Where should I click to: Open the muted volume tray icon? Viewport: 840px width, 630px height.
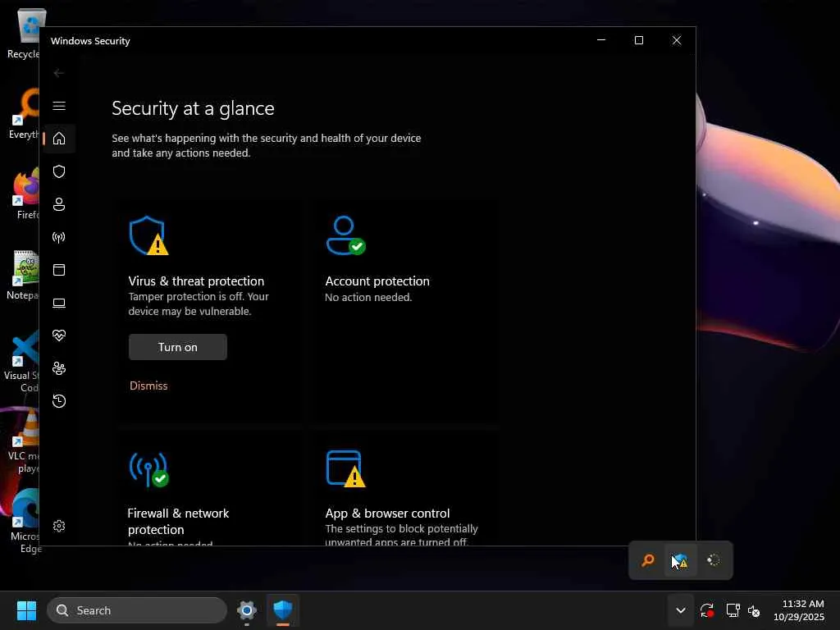click(754, 610)
